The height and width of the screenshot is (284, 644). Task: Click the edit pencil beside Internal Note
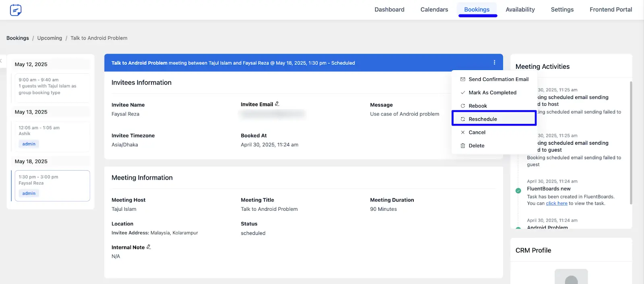(149, 247)
